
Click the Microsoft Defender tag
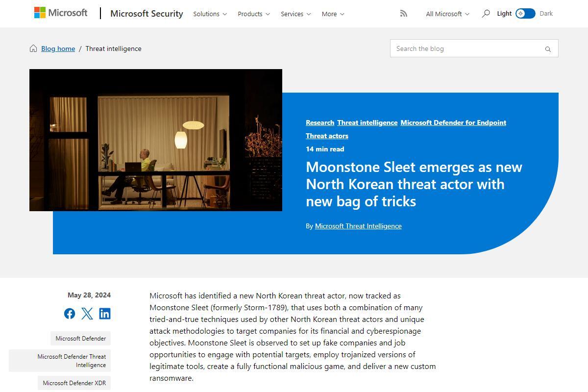click(x=80, y=339)
